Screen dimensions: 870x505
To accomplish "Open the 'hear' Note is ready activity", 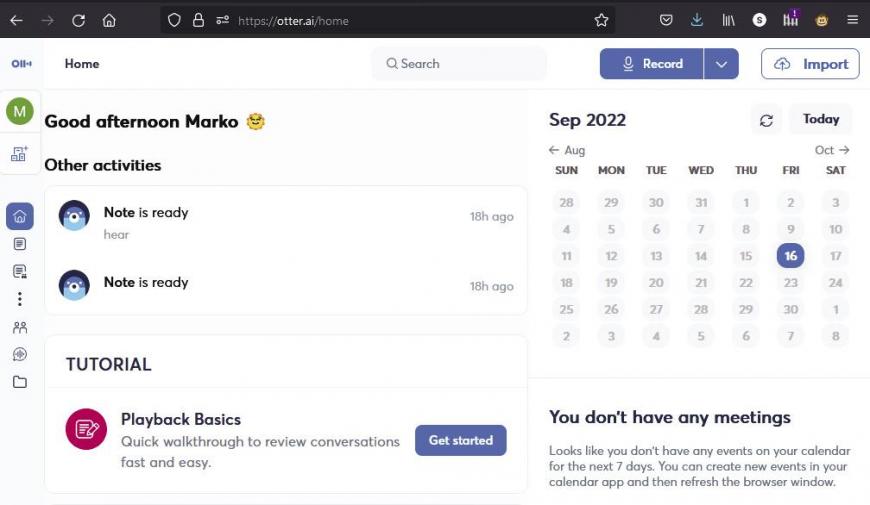I will coord(286,222).
